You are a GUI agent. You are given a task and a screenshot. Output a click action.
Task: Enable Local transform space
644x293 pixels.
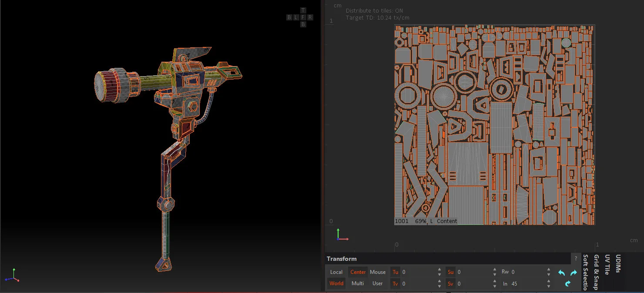336,272
